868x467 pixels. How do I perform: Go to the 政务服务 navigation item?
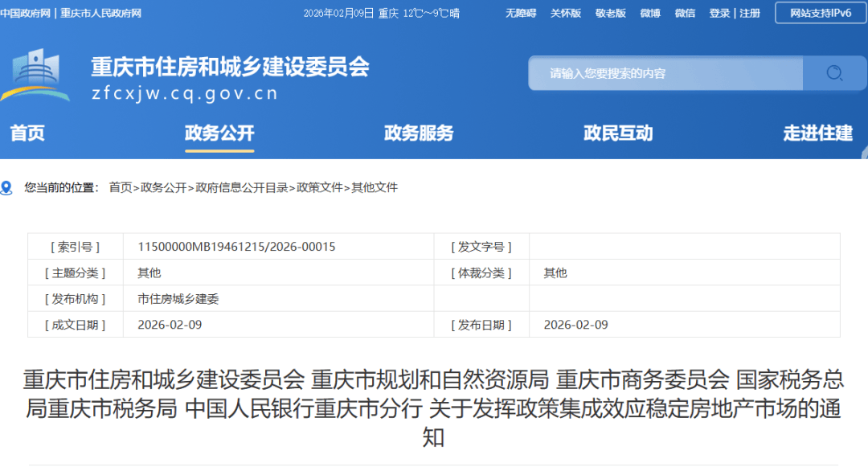click(419, 133)
